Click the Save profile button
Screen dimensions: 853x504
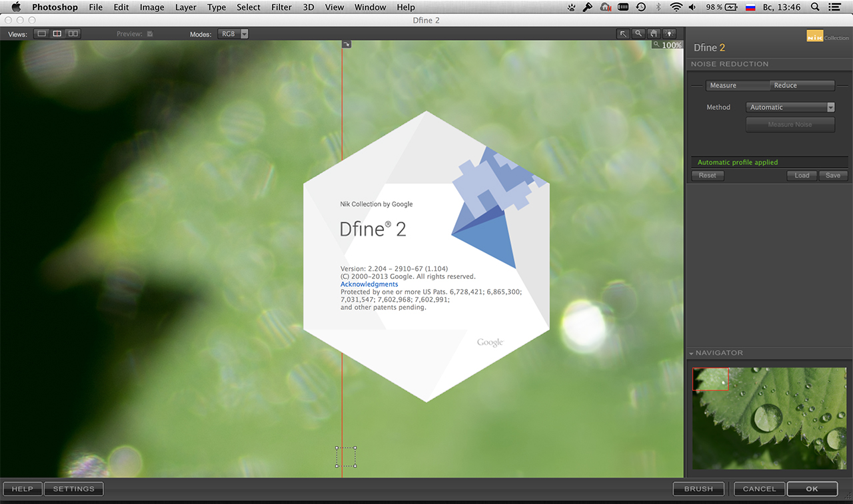[x=833, y=176]
